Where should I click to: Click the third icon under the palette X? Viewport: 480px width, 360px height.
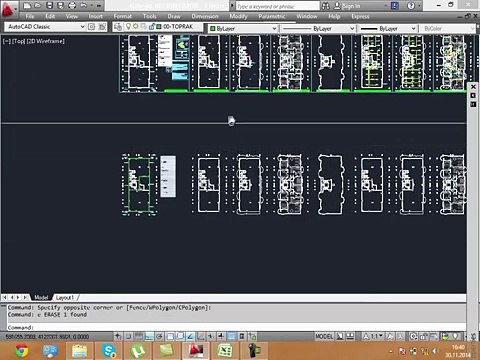473,104
